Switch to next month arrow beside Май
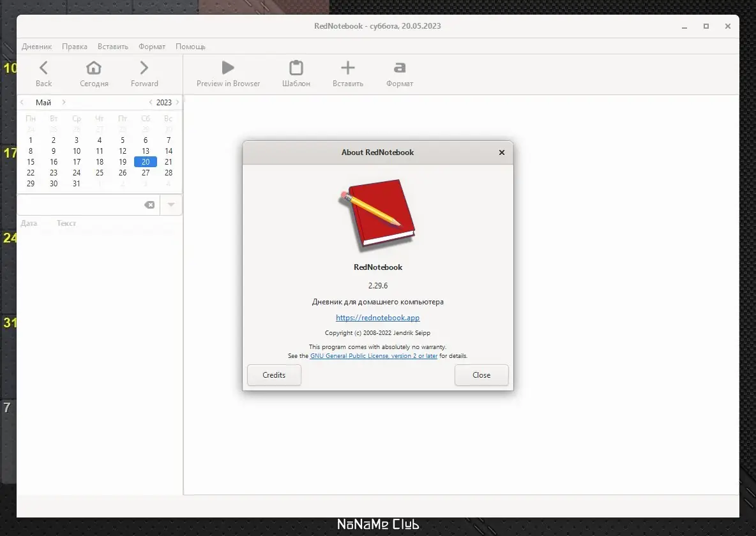756x536 pixels. click(64, 102)
